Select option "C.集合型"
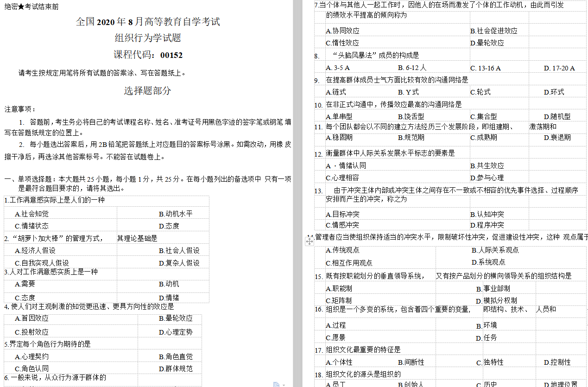The height and width of the screenshot is (387, 588). click(x=483, y=117)
